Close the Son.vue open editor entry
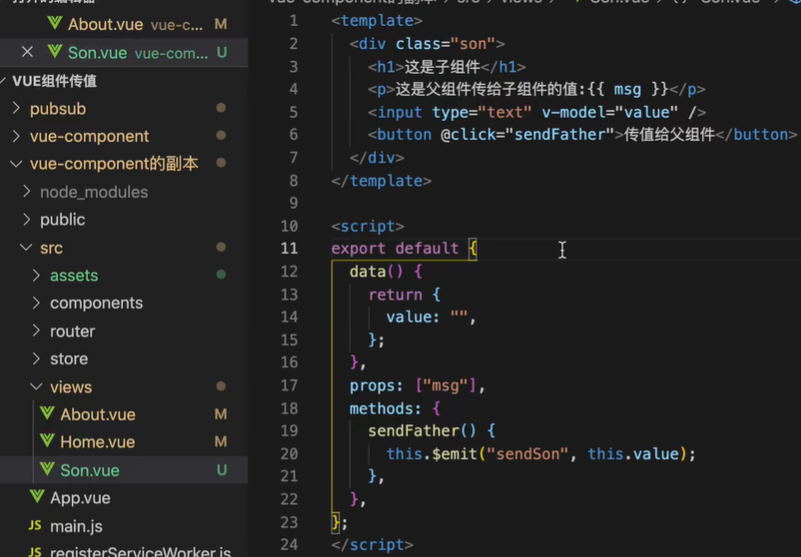The height and width of the screenshot is (557, 801). point(27,52)
